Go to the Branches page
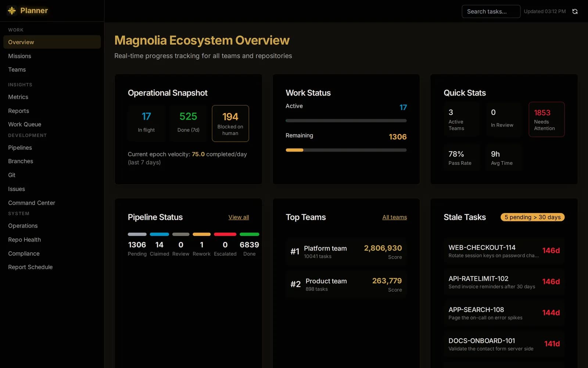 pyautogui.click(x=52, y=161)
